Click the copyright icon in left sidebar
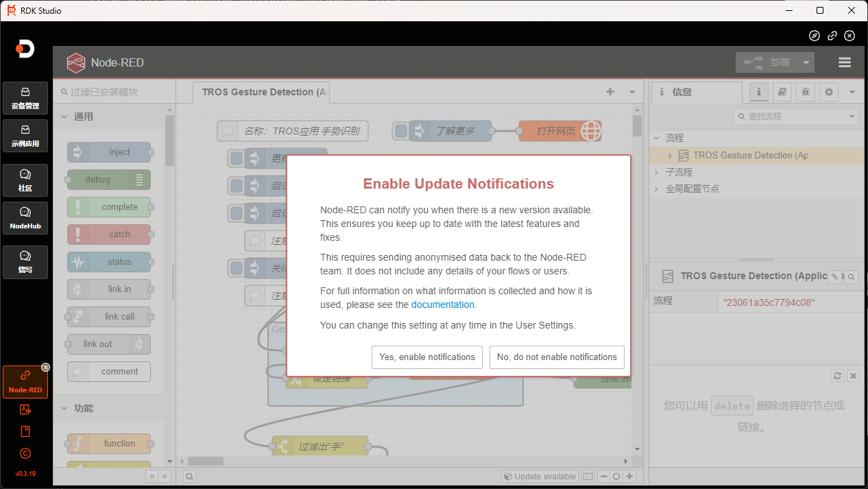Image resolution: width=868 pixels, height=489 pixels. pos(25,453)
